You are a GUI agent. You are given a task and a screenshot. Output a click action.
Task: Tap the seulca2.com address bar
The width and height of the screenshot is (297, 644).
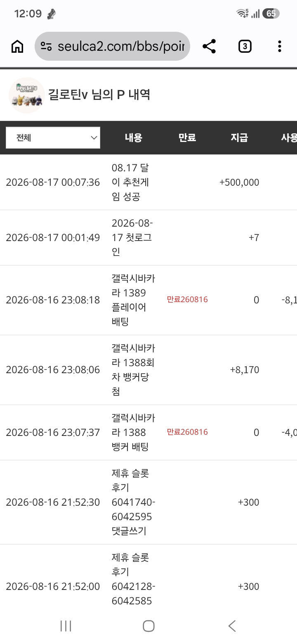pyautogui.click(x=112, y=47)
